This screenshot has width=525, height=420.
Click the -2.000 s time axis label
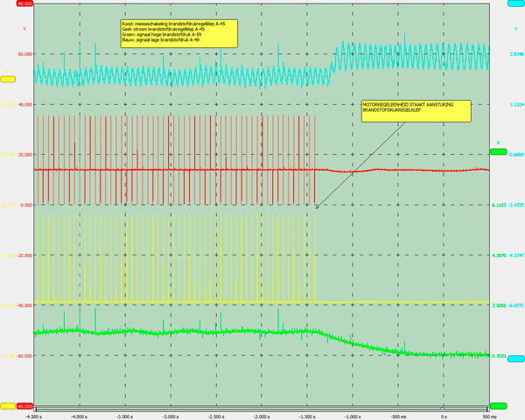pos(262,416)
